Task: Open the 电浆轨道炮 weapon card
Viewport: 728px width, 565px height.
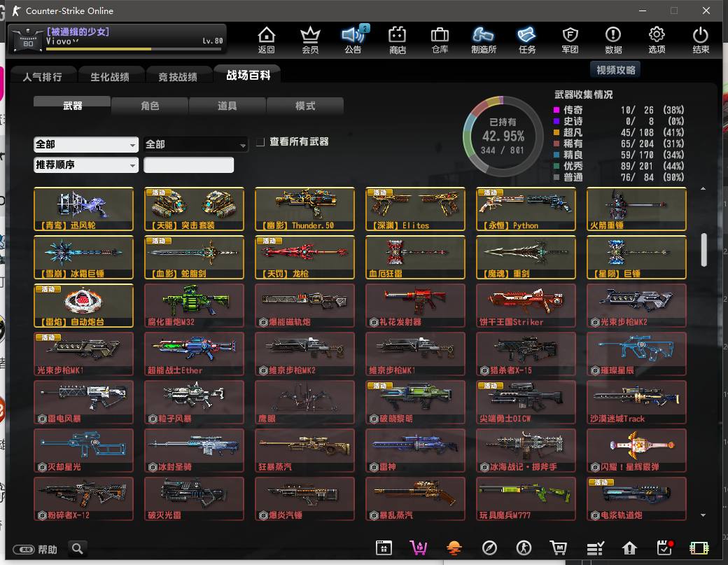Action: coord(636,498)
